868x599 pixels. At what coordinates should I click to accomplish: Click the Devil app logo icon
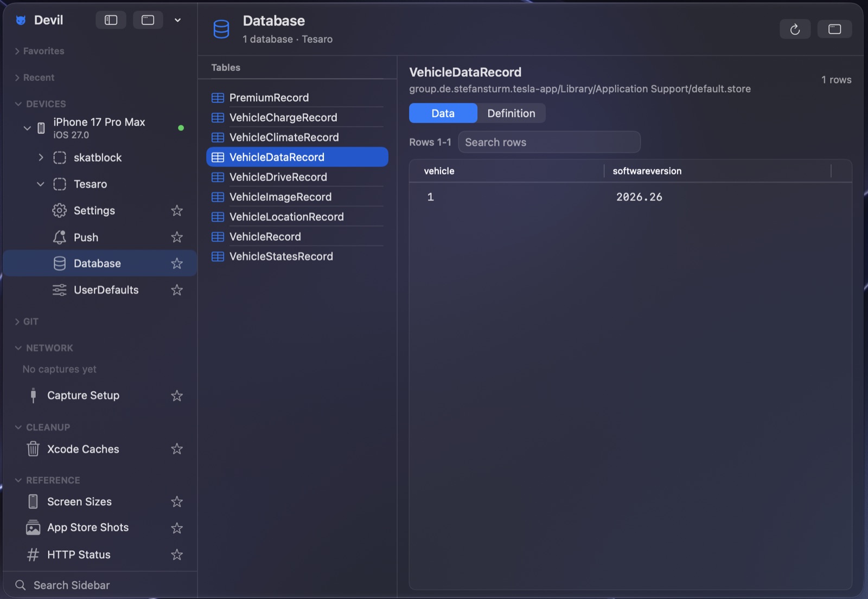(21, 20)
